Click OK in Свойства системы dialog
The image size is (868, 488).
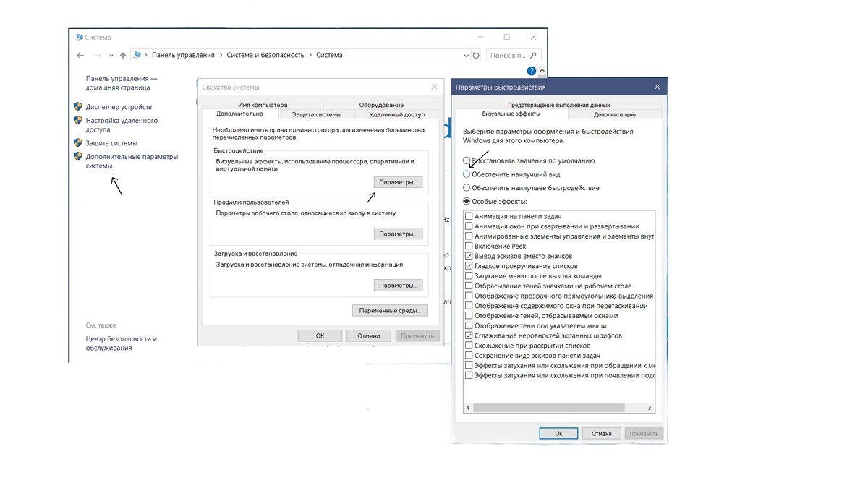pyautogui.click(x=320, y=335)
